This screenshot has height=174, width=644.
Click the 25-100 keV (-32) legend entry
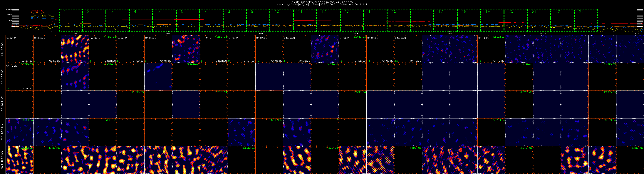click(x=43, y=16)
